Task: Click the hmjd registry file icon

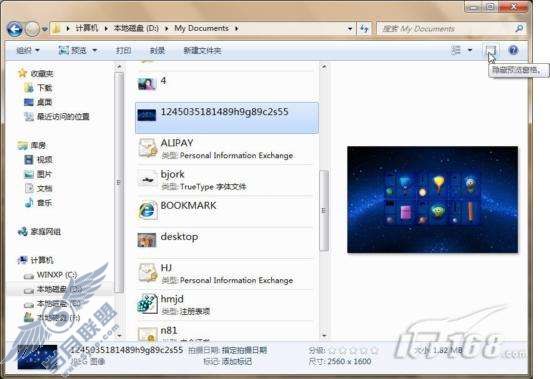Action: point(147,304)
